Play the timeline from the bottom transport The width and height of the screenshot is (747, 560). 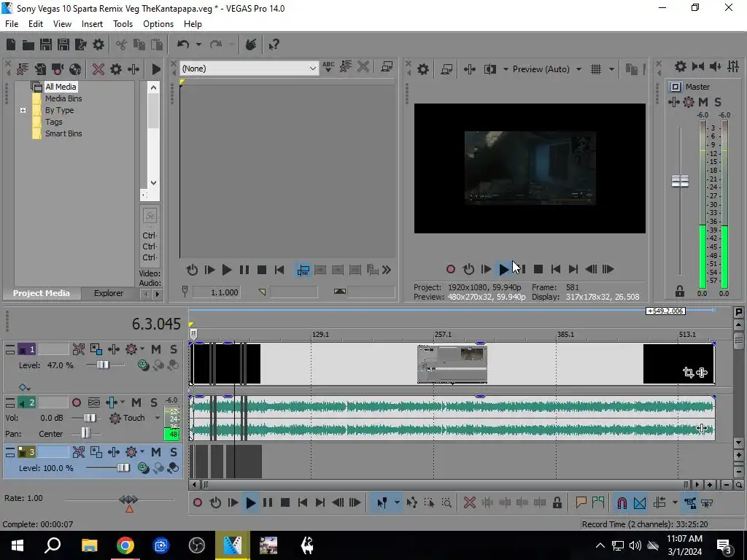[x=251, y=503]
